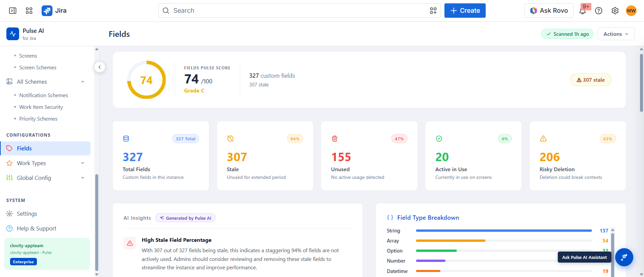Screen dimensions: 644x277
Task: Click the Work Types star icon
Action: (9, 163)
